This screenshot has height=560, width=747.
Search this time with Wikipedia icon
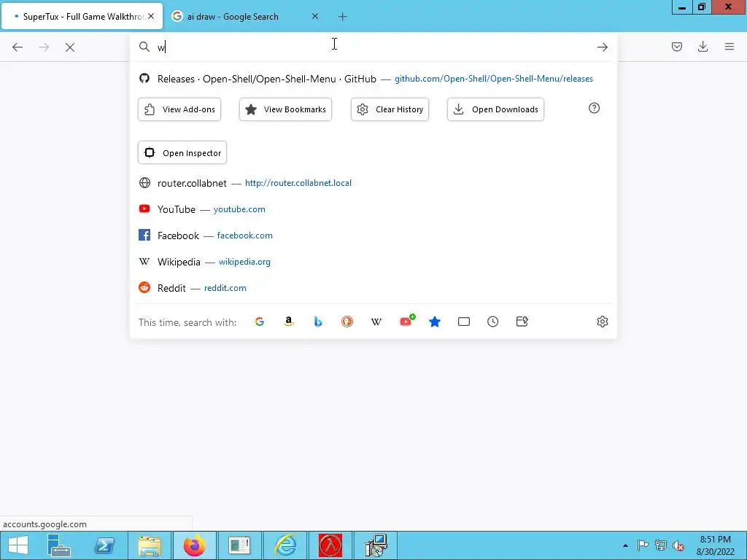pos(376,322)
